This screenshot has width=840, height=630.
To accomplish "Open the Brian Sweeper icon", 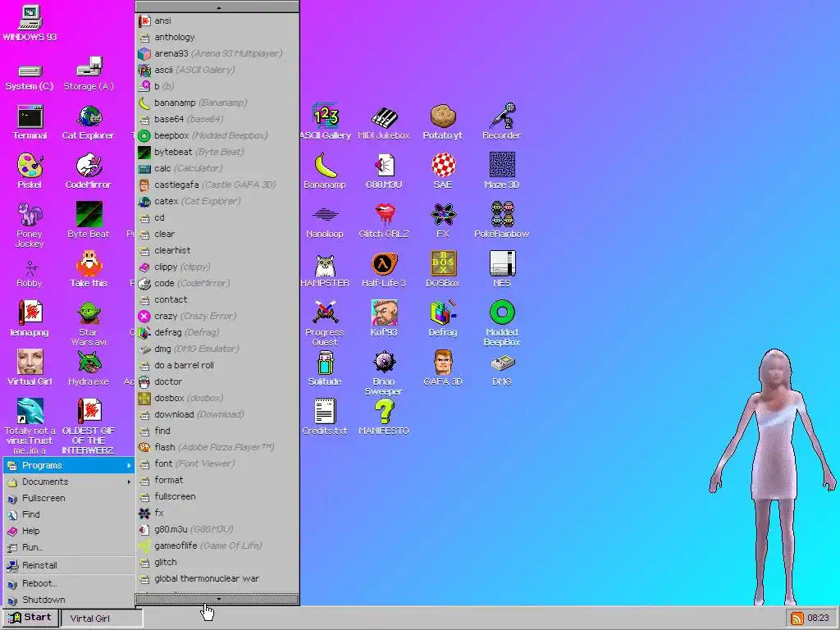I will tap(384, 373).
